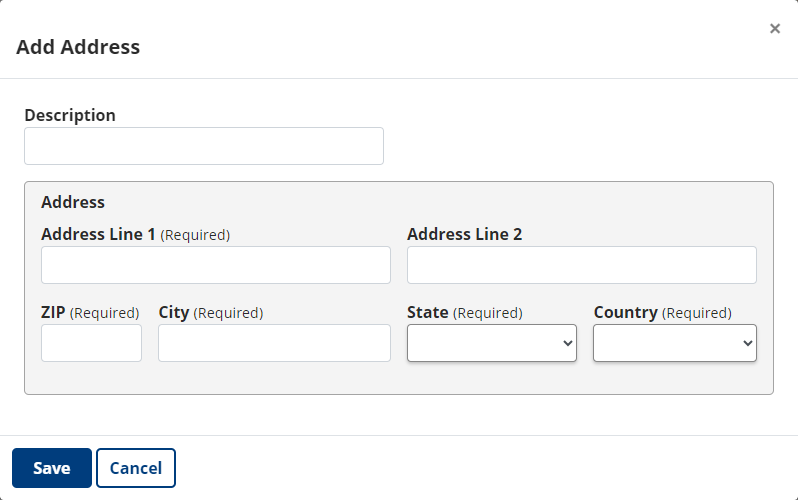Click the Description text field

click(204, 146)
